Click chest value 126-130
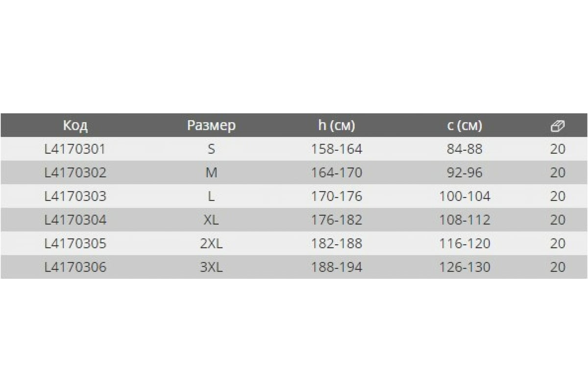588x392 pixels. click(x=465, y=267)
